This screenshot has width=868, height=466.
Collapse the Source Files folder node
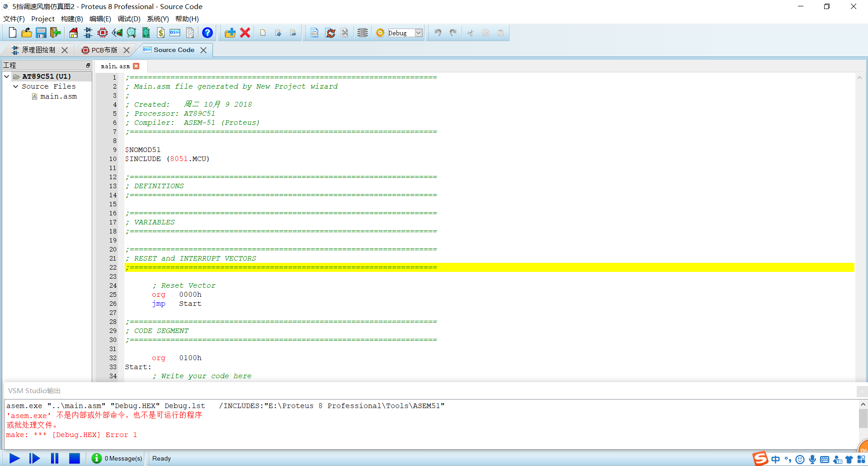(16, 86)
